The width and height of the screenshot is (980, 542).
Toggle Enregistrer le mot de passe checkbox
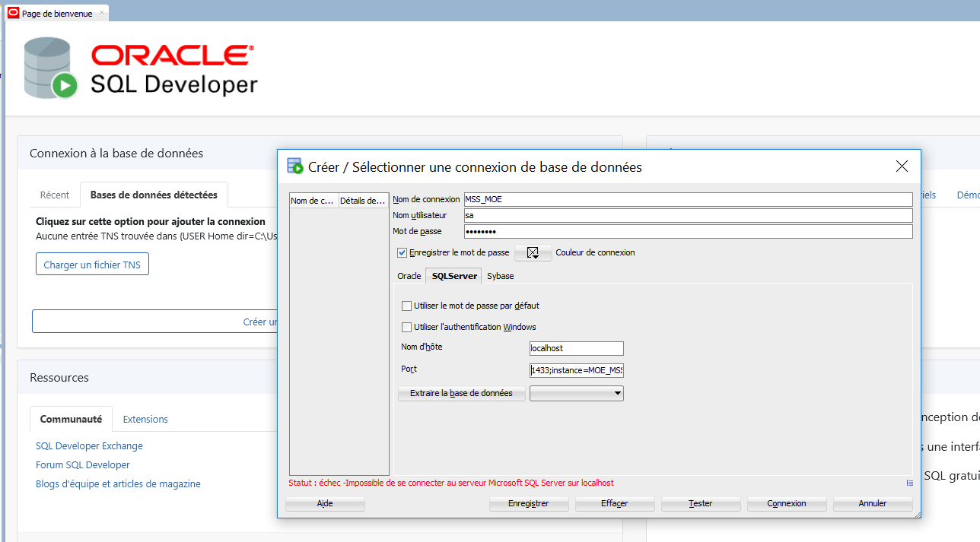point(402,252)
